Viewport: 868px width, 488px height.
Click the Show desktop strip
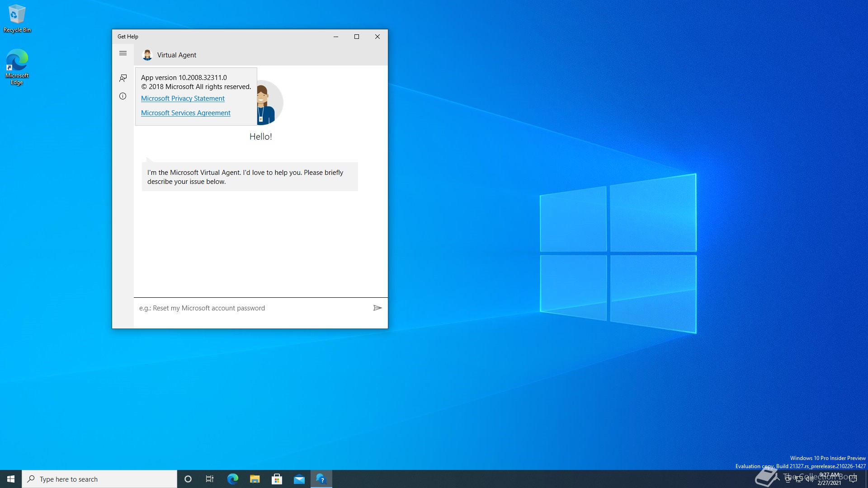(x=866, y=479)
